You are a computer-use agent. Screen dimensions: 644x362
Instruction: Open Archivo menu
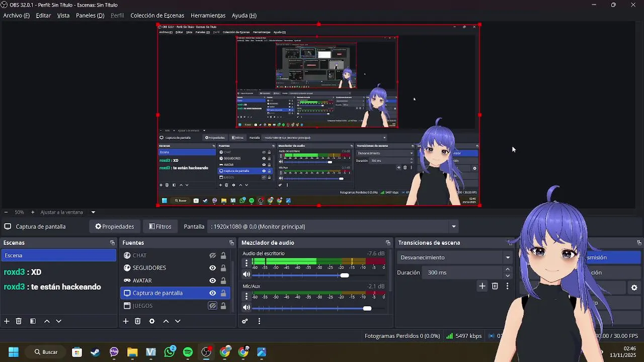pos(17,16)
